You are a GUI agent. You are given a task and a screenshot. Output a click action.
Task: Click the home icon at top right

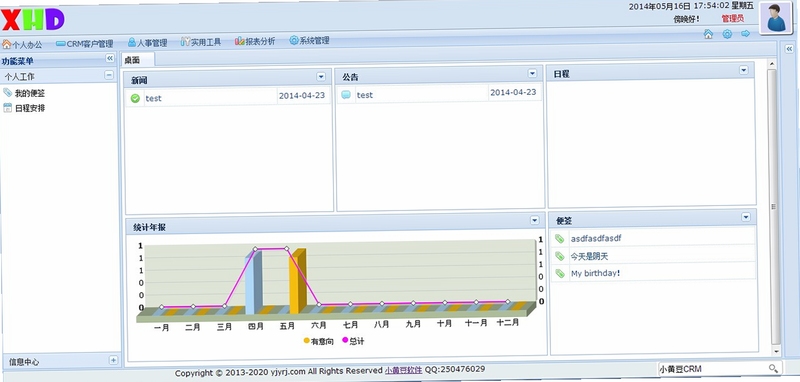coord(708,34)
